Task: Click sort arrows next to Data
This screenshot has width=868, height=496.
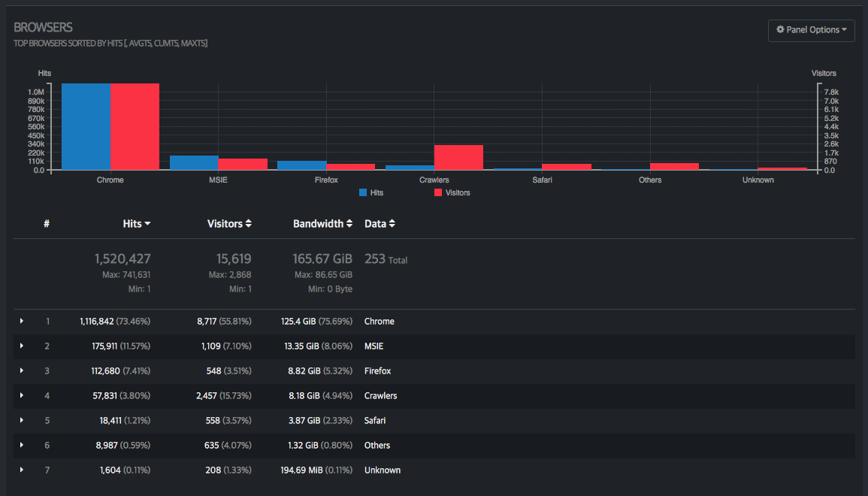Action: pyautogui.click(x=392, y=224)
